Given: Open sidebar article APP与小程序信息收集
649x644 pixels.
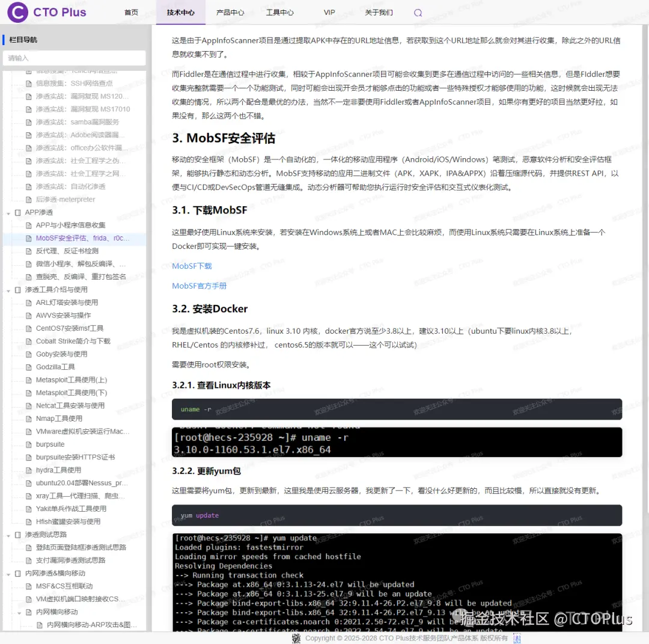Looking at the screenshot, I should click(70, 225).
